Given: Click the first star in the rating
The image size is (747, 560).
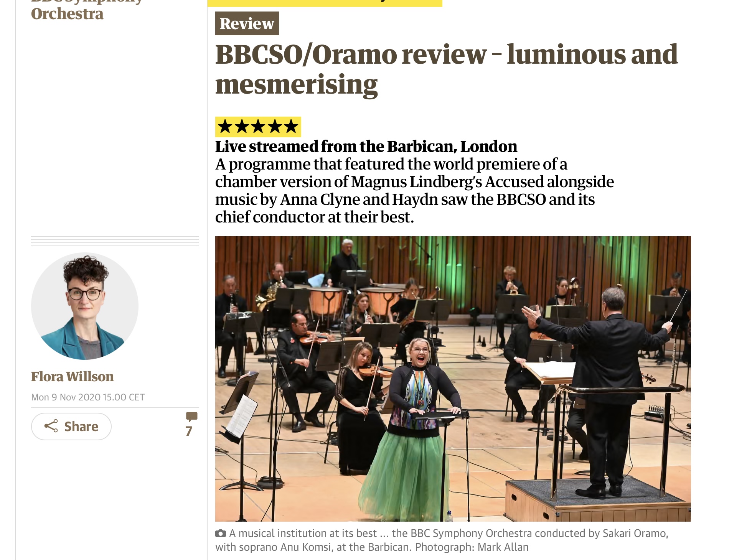Looking at the screenshot, I should [x=225, y=127].
